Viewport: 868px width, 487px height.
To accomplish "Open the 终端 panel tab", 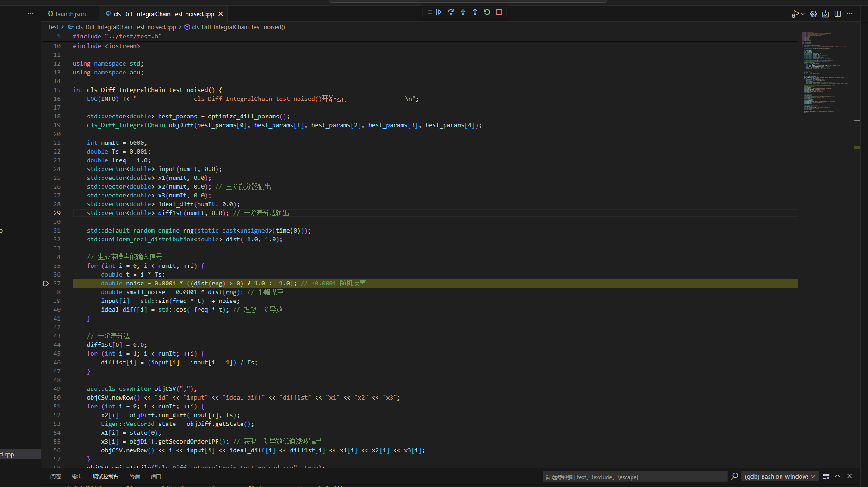I will [134, 476].
